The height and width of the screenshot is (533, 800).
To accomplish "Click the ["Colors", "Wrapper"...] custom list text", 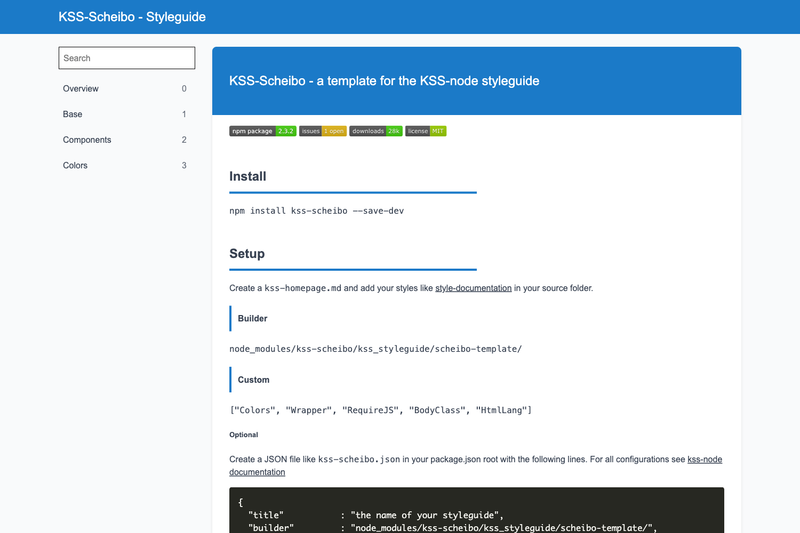I will click(381, 410).
